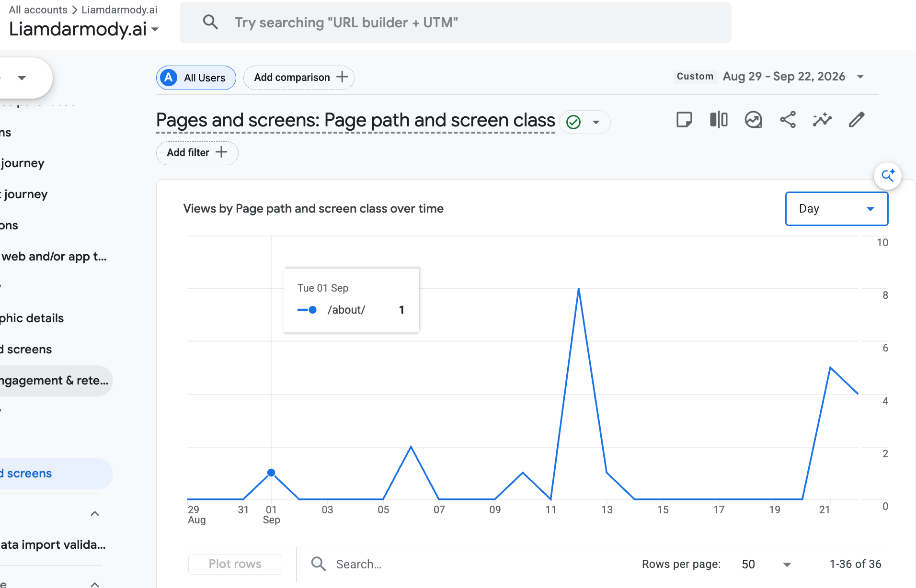Click the search magnifier icon in top bar
916x588 pixels.
tap(210, 22)
